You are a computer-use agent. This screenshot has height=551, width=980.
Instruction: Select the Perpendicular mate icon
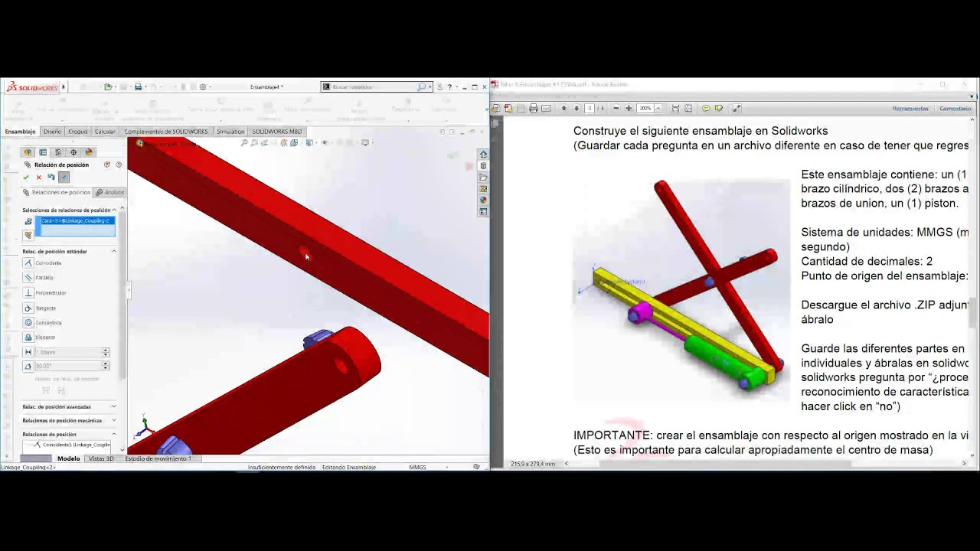point(28,292)
